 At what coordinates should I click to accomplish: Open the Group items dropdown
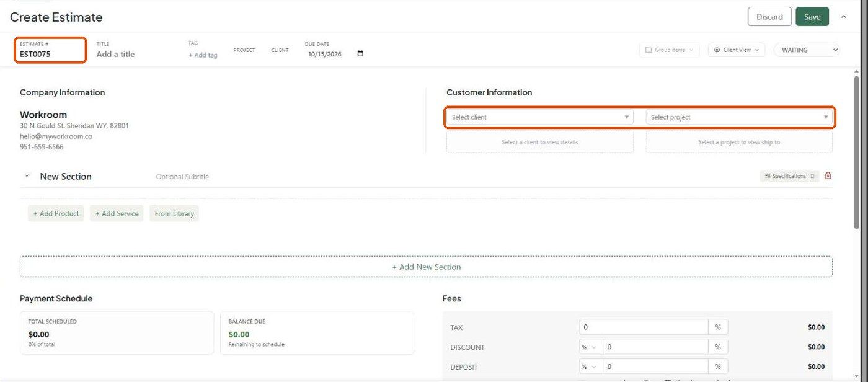point(669,50)
